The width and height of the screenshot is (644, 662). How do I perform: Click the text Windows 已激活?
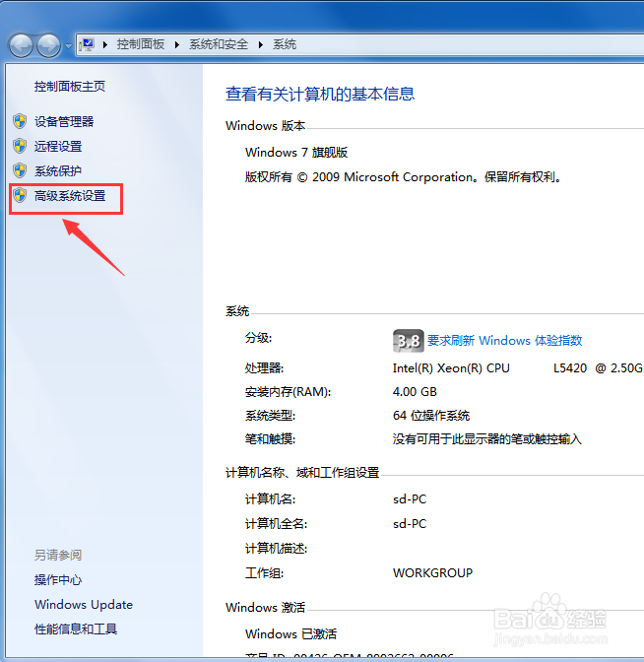(290, 633)
